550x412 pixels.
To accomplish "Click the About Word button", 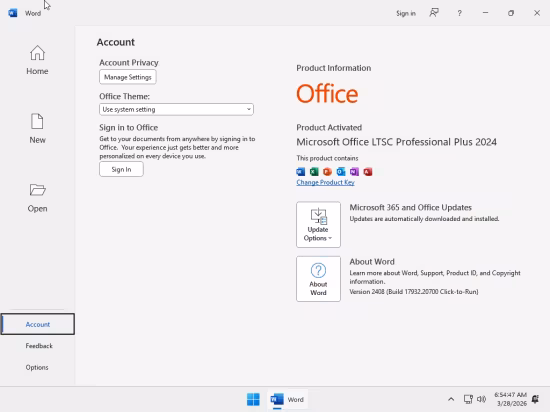I will pyautogui.click(x=318, y=279).
